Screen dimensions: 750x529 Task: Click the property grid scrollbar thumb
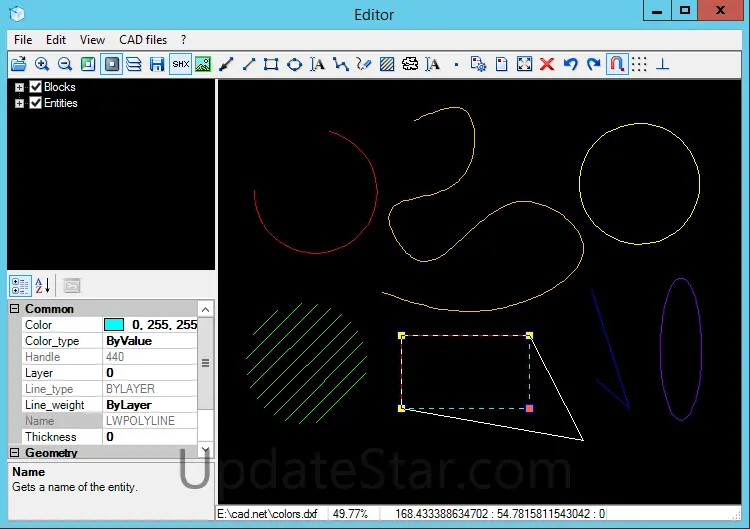tap(206, 363)
